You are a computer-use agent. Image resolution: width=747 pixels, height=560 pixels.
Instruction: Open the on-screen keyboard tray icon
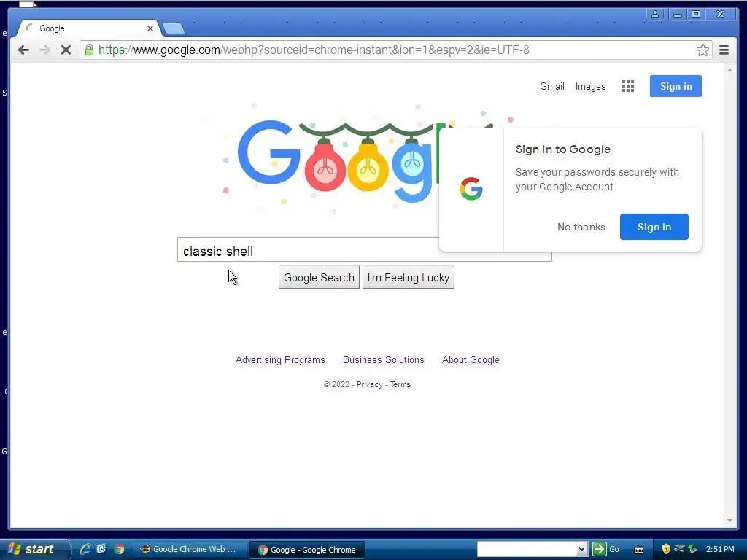click(x=639, y=550)
